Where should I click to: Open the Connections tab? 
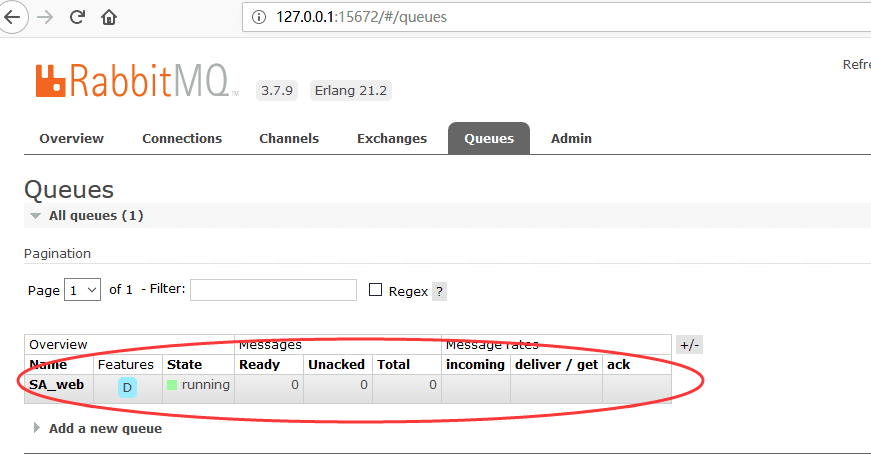tap(182, 138)
